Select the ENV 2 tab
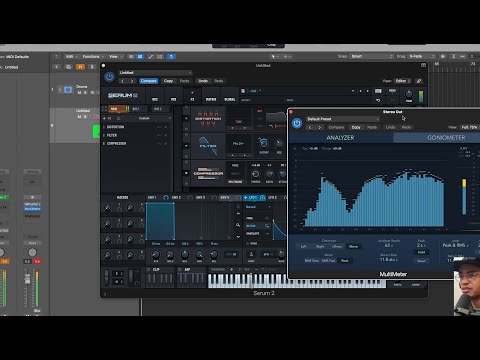 pos(176,198)
